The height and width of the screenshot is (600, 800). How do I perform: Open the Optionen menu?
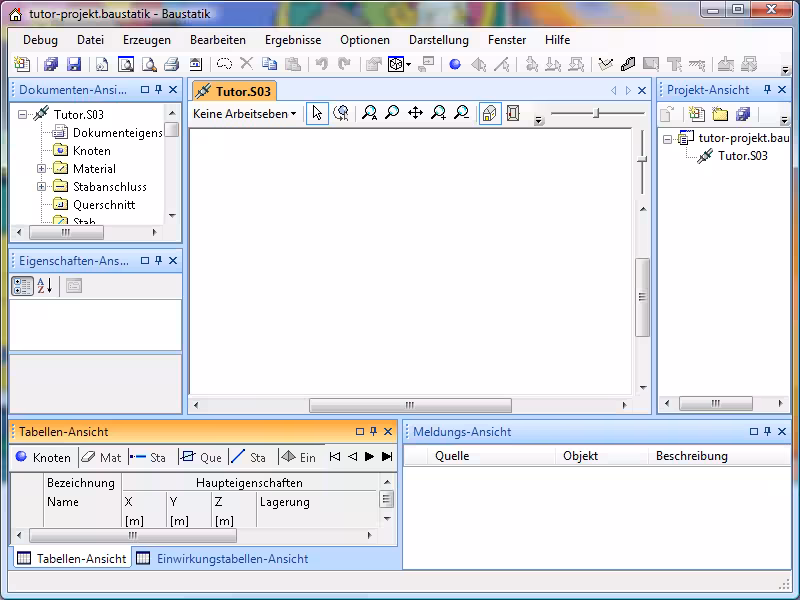point(365,40)
